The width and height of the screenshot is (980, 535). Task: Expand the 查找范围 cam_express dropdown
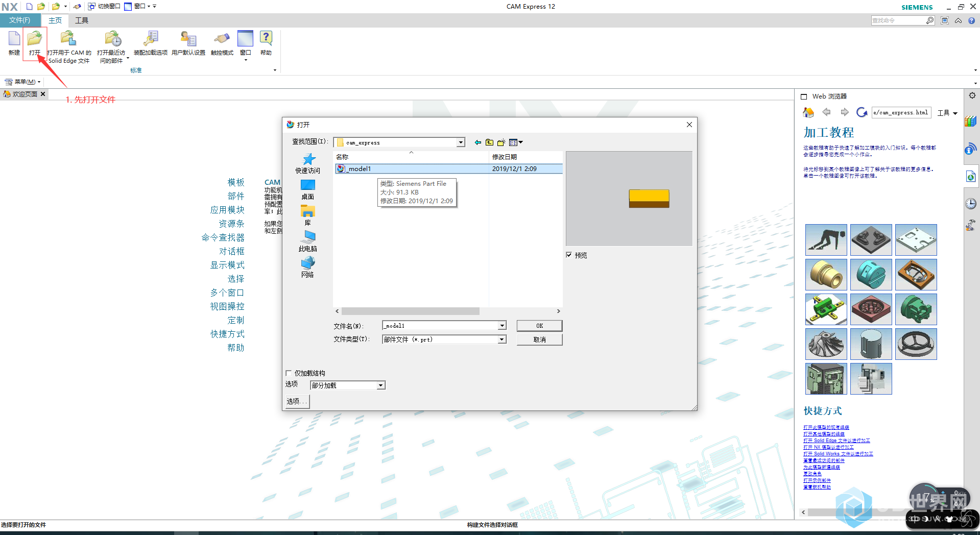point(461,142)
